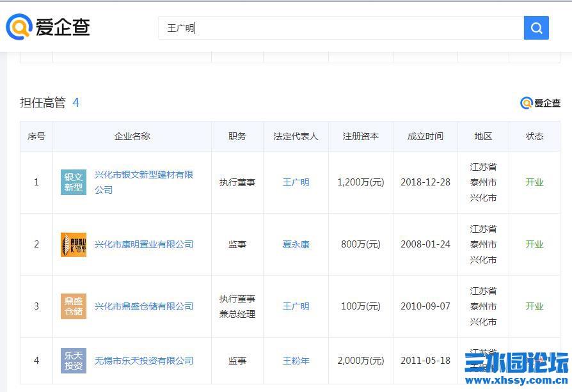The image size is (572, 392).
Task: Click the date 2011-05-18
Action: 425,361
